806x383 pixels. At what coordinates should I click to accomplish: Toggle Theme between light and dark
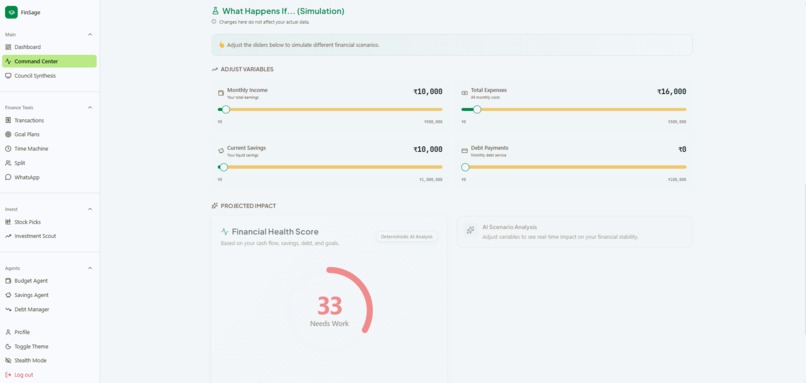(49, 346)
